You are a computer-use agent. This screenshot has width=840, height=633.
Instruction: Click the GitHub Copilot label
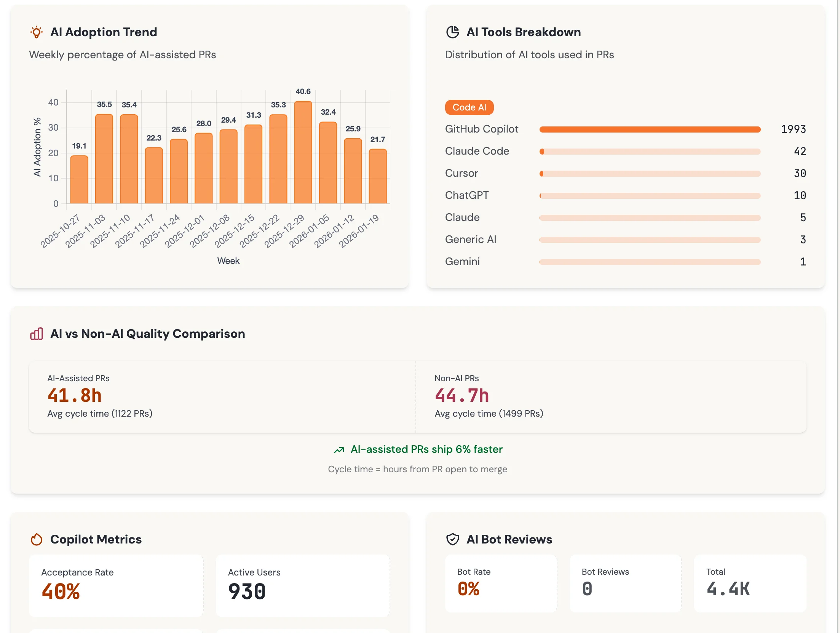[x=482, y=129]
